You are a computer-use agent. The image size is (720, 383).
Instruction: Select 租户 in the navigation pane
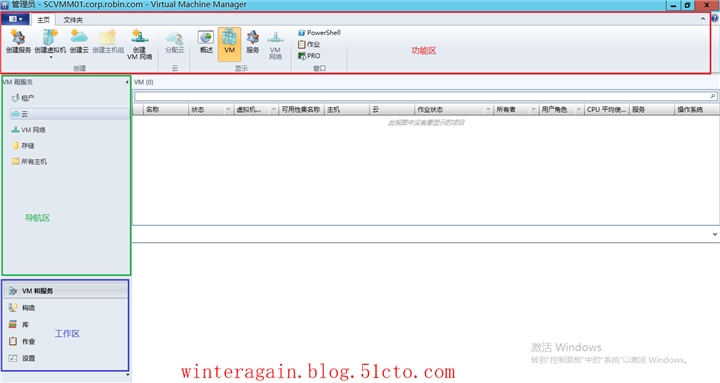point(23,98)
